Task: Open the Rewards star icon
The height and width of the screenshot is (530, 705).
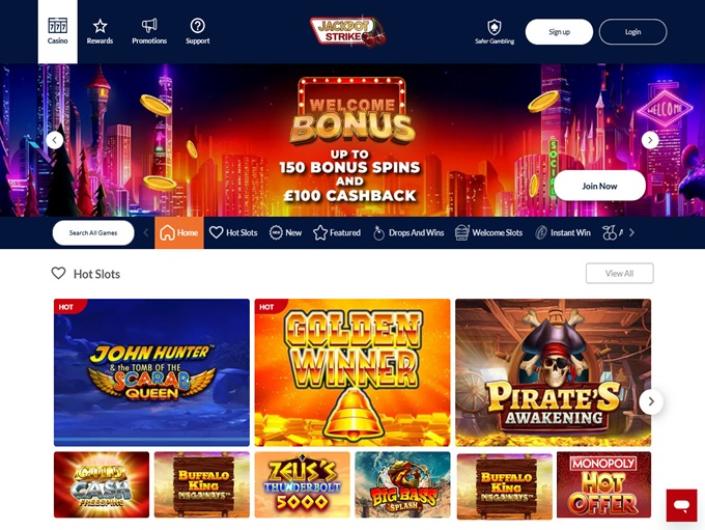Action: click(100, 26)
